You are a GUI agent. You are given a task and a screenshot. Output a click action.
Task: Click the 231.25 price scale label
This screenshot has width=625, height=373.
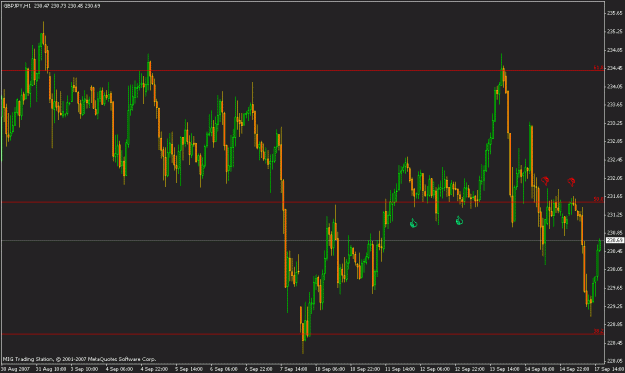point(615,214)
